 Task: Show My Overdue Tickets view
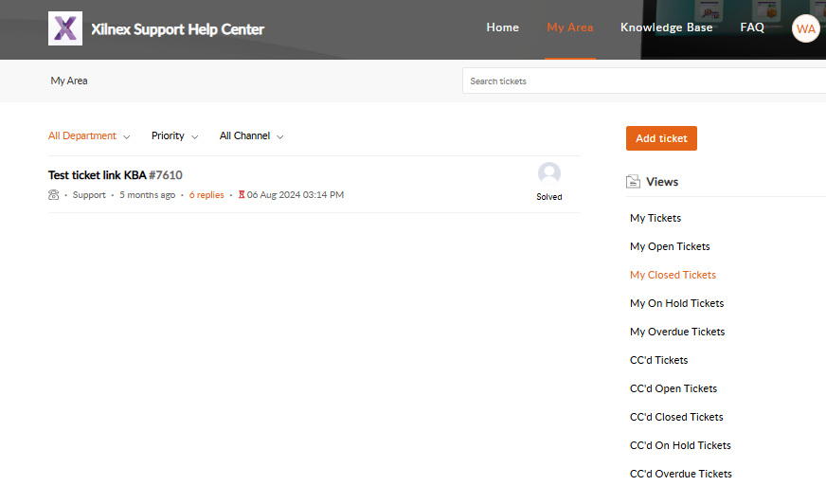pyautogui.click(x=677, y=332)
